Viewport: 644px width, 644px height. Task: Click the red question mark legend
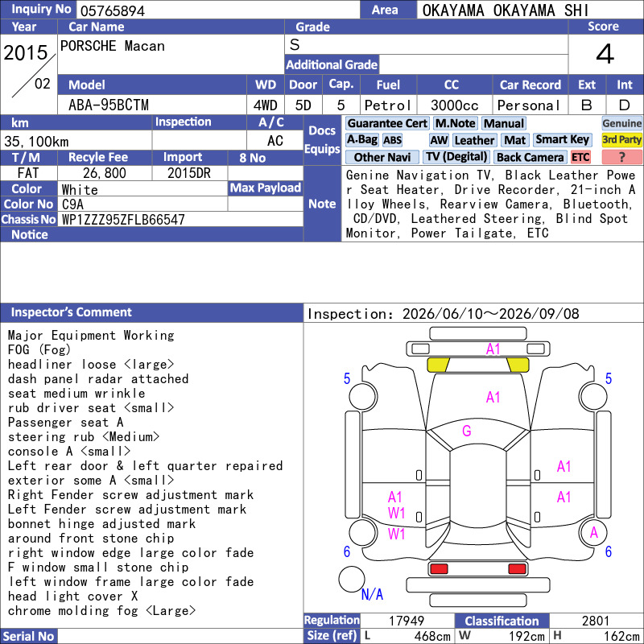point(621,157)
